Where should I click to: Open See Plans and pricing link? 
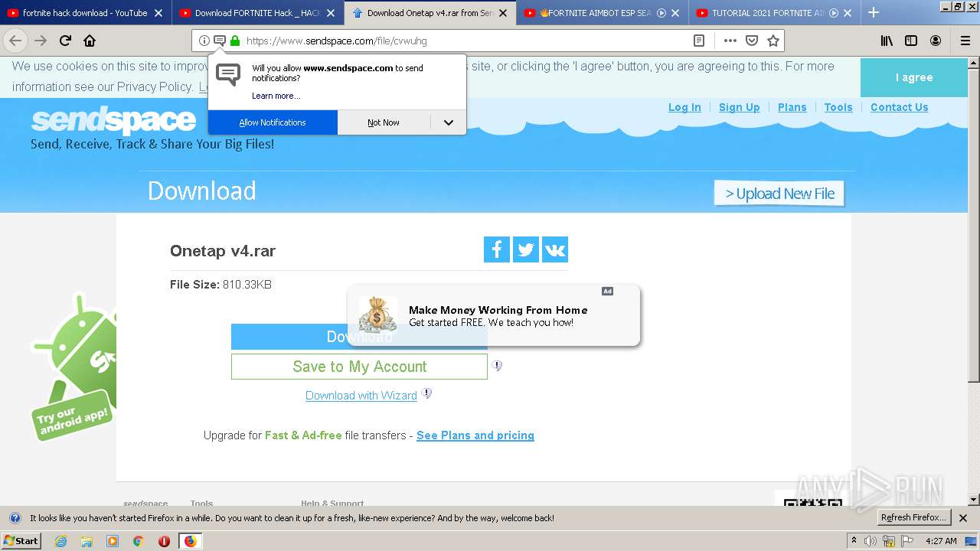pos(475,435)
